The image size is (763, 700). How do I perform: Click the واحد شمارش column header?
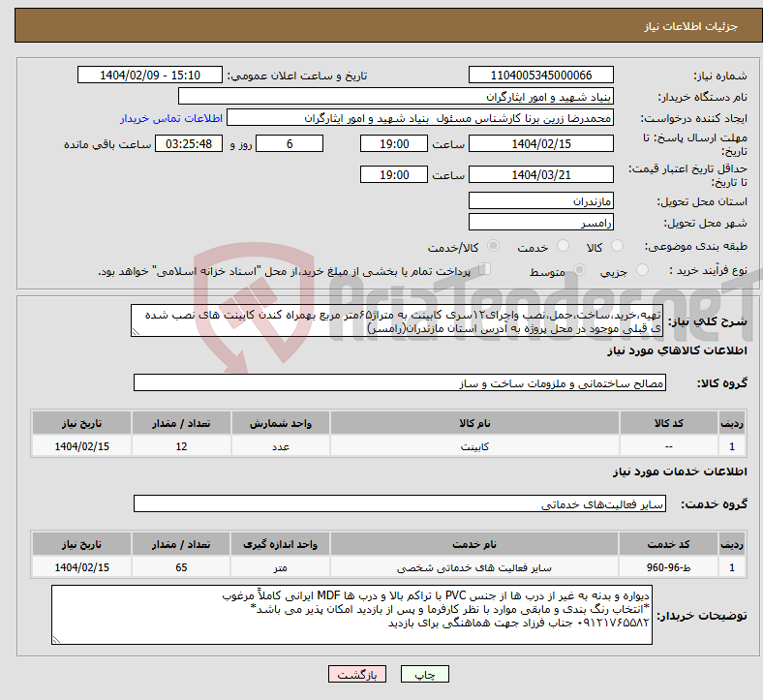point(281,423)
